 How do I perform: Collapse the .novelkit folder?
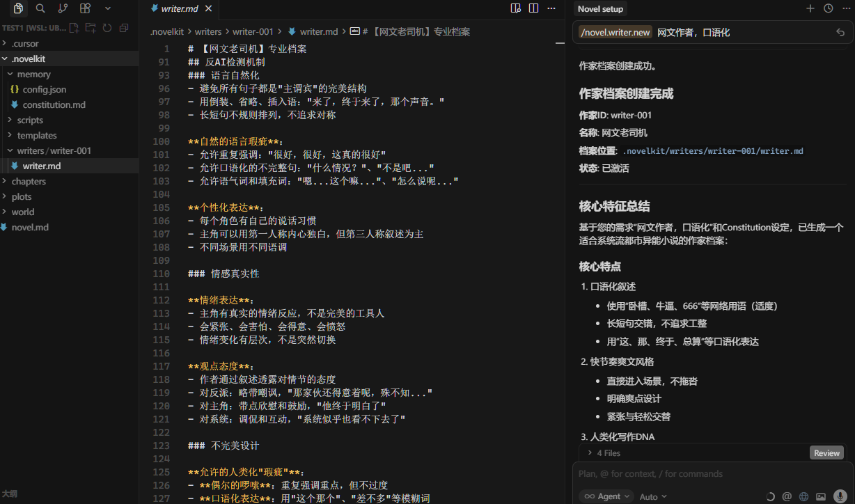[70, 58]
